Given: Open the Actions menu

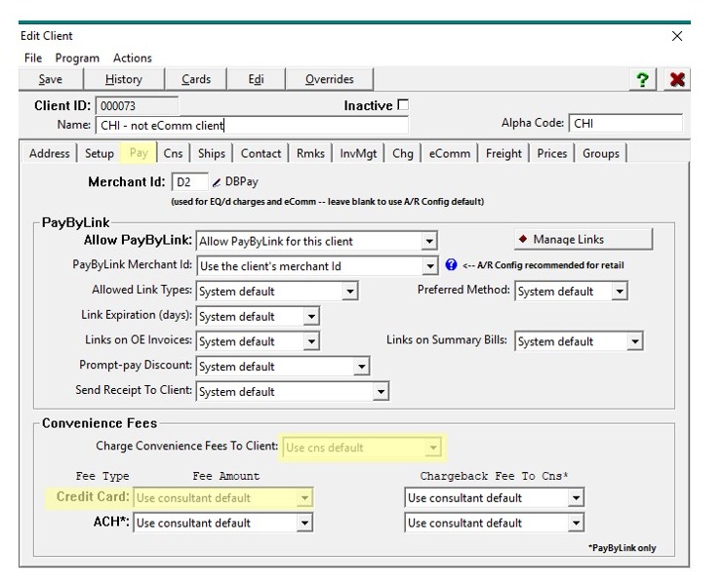Looking at the screenshot, I should tap(133, 59).
